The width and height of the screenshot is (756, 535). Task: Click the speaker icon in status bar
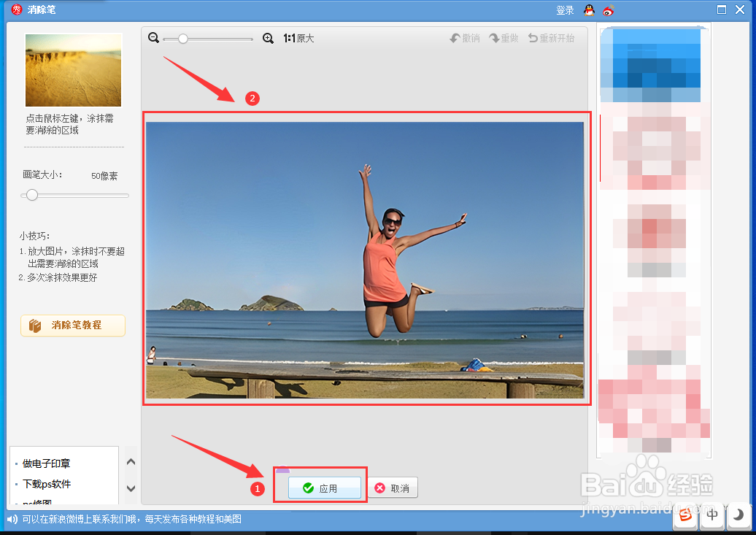pyautogui.click(x=12, y=519)
